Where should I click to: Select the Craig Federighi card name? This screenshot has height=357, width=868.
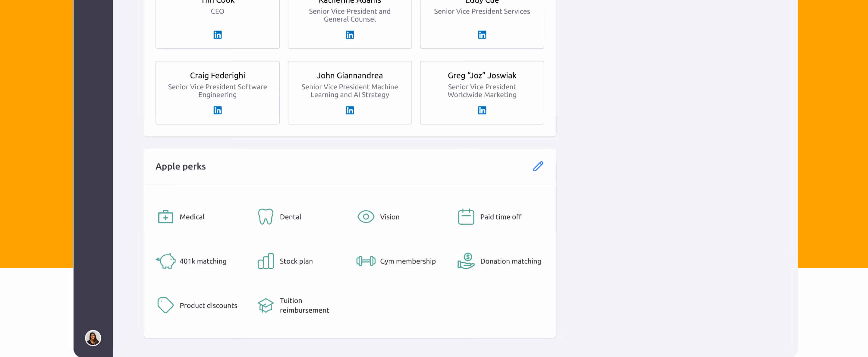click(x=217, y=75)
